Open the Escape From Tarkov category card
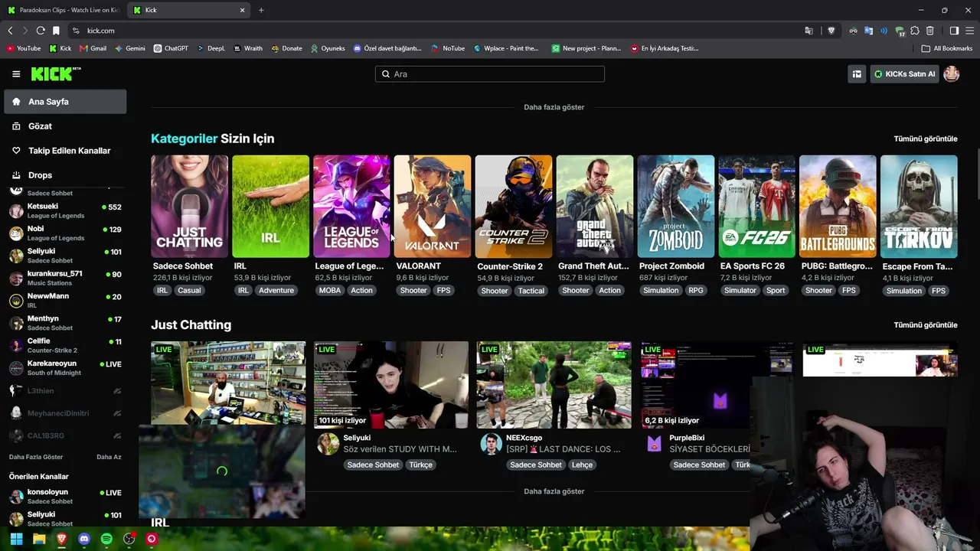 [x=919, y=207]
